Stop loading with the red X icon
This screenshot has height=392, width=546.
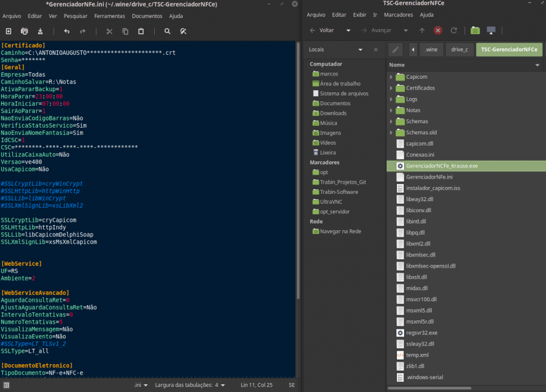(438, 30)
